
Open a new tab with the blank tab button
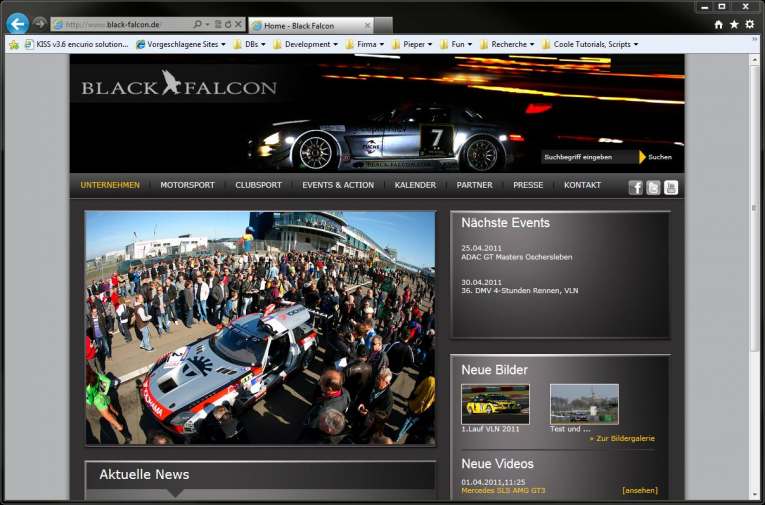click(x=383, y=25)
